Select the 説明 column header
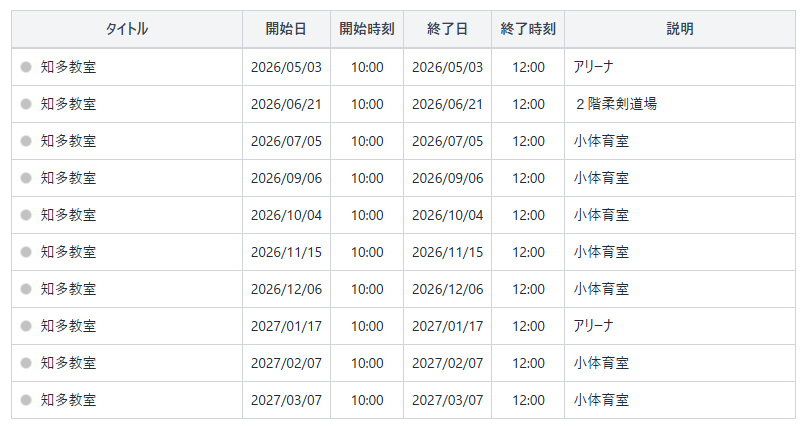Viewport: 806px width, 430px height. [x=680, y=29]
